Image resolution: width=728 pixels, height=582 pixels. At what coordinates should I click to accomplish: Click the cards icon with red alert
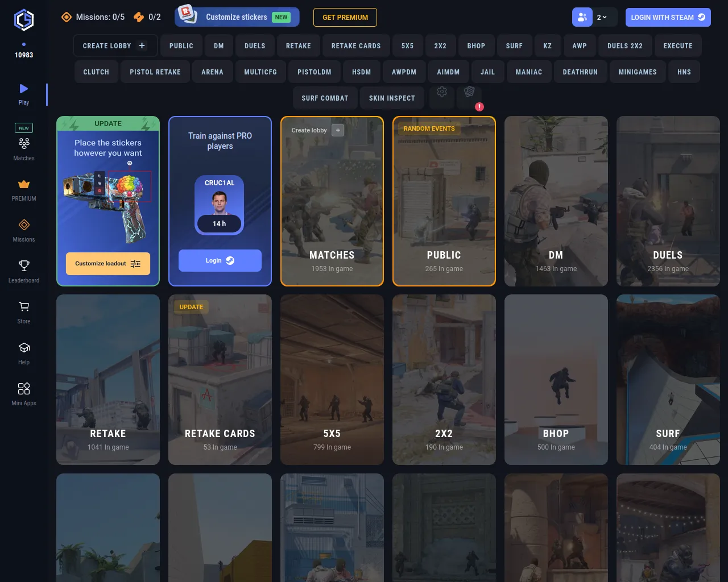click(469, 92)
